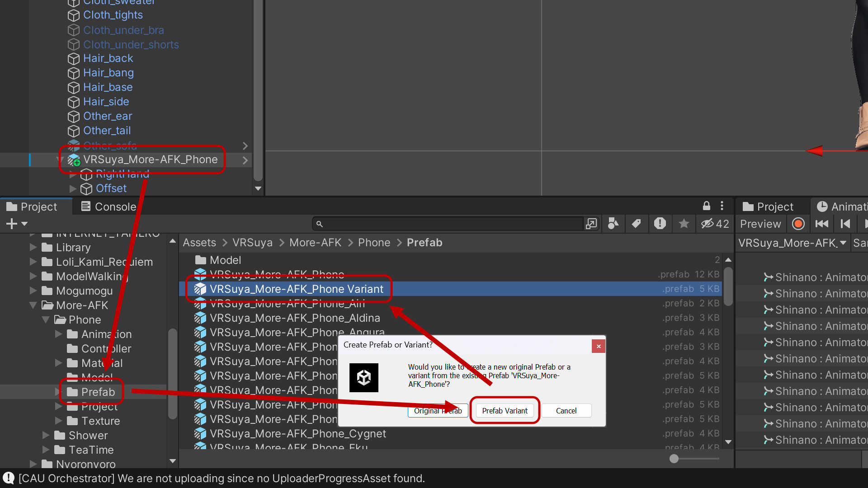The width and height of the screenshot is (868, 488).
Task: Expand the Shower folder
Action: 46,436
